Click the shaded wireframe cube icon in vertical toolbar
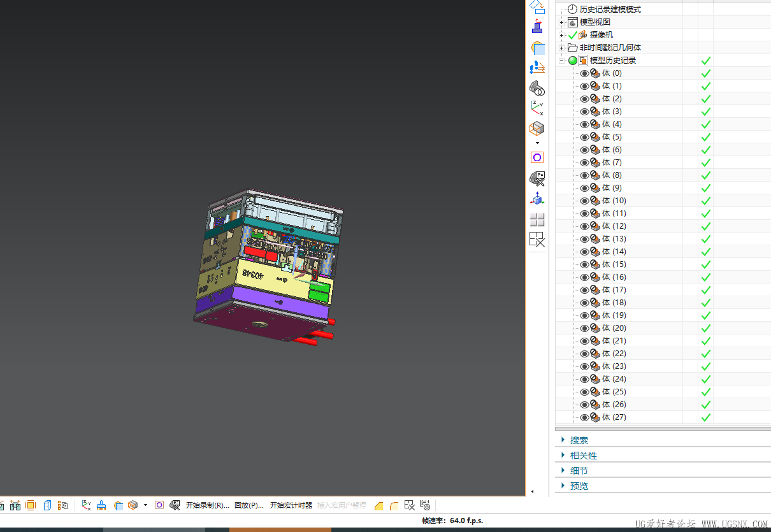771x532 pixels. 537,129
